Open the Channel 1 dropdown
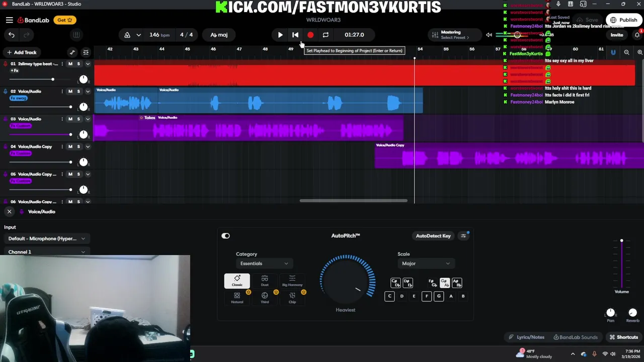This screenshot has height=362, width=644. (x=47, y=252)
